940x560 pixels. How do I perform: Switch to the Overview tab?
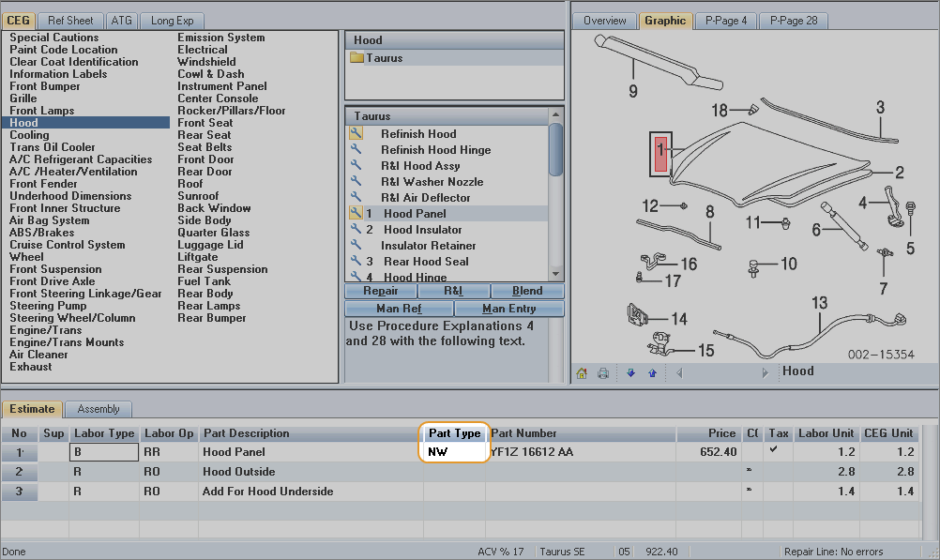[604, 21]
